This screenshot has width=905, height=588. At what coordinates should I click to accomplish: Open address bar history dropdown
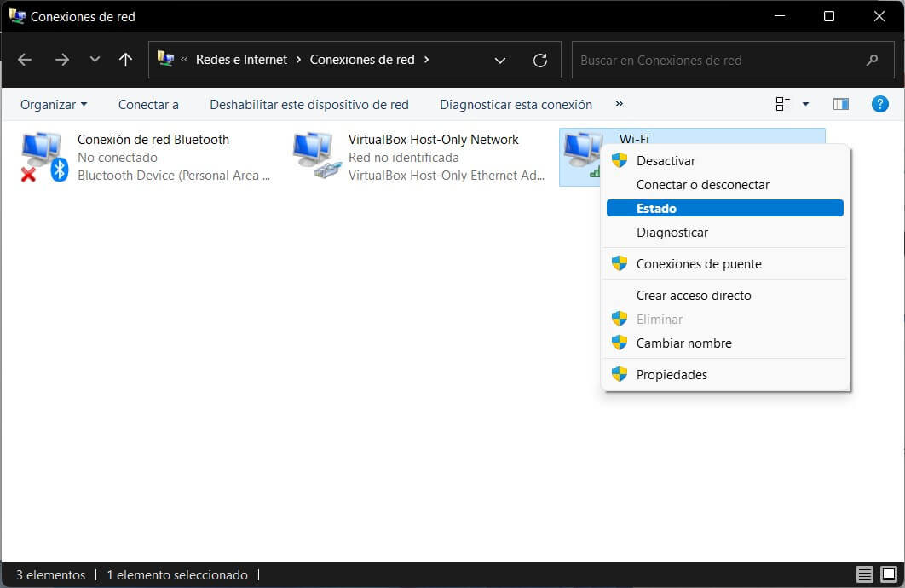point(500,60)
